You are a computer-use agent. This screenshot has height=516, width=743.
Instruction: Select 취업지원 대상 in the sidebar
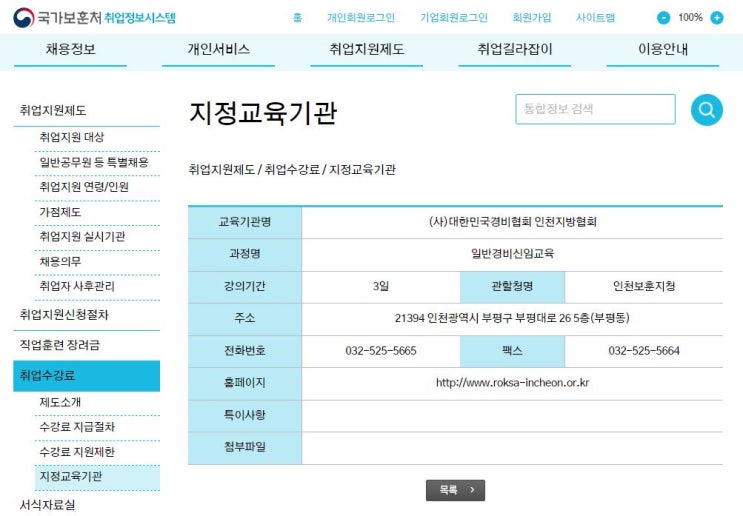(72, 137)
